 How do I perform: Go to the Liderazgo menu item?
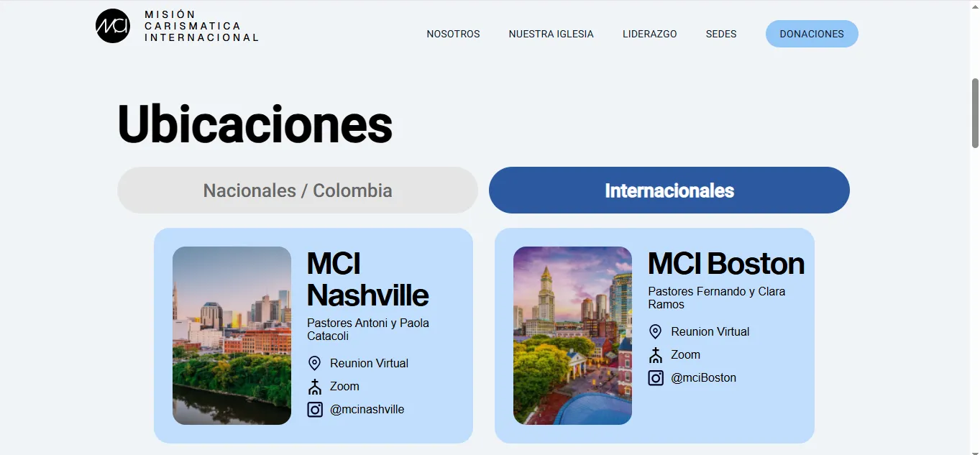(x=650, y=34)
